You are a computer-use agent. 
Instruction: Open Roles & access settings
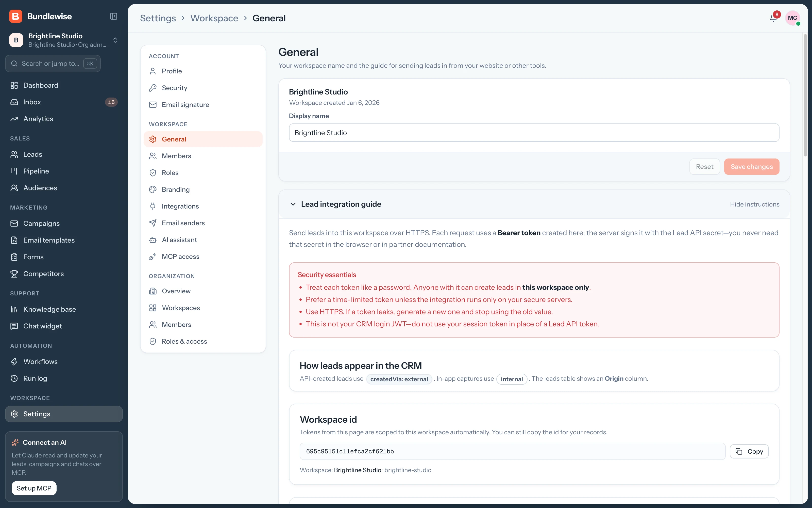(x=203, y=341)
